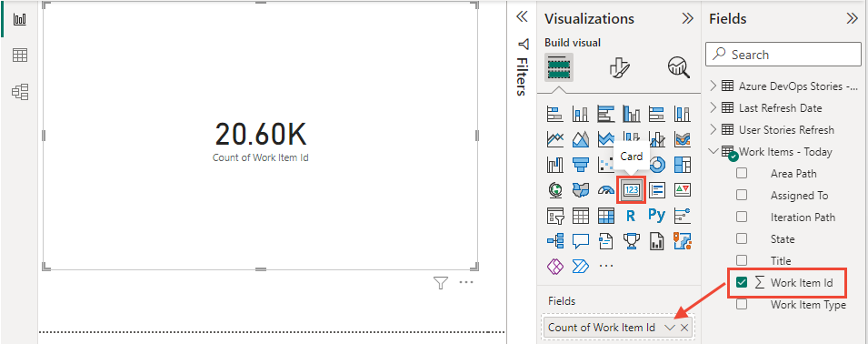Viewport: 868px width, 344px height.
Task: Select Waterfall chart visualization
Action: pyautogui.click(x=554, y=165)
